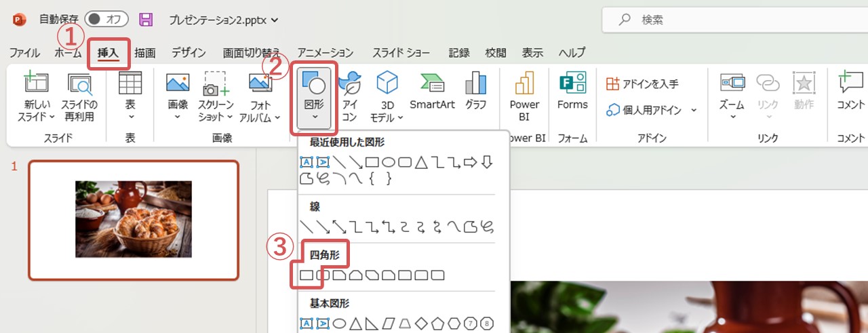Viewport: 868px width, 333px height.
Task: Pick the heptagon labeled 7 under 基本図形
Action: (x=470, y=324)
